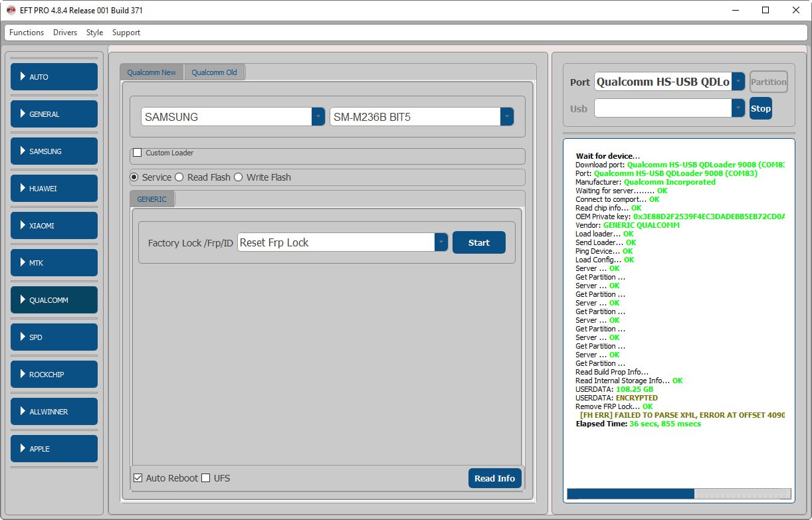Click the 'Read Build Prop Info...' log line

pos(612,372)
